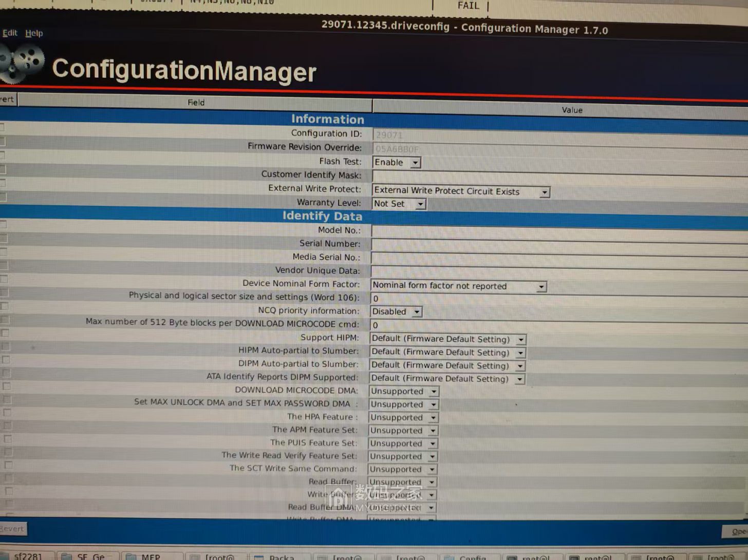Open The PUIS Feature Set dropdown

point(403,443)
